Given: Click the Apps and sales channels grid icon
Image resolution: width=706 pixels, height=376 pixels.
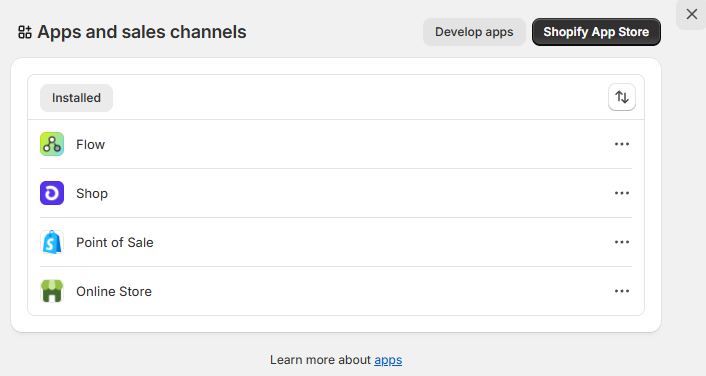Looking at the screenshot, I should pyautogui.click(x=25, y=32).
